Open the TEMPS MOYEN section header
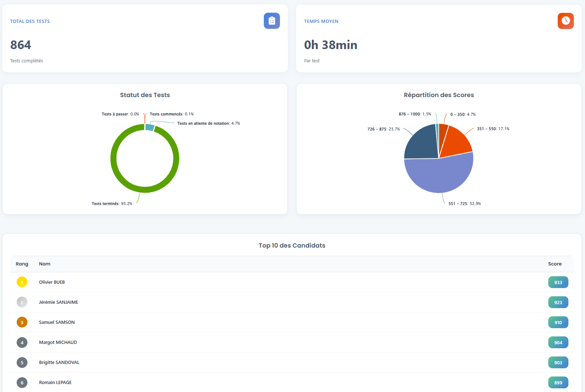 pyautogui.click(x=321, y=21)
